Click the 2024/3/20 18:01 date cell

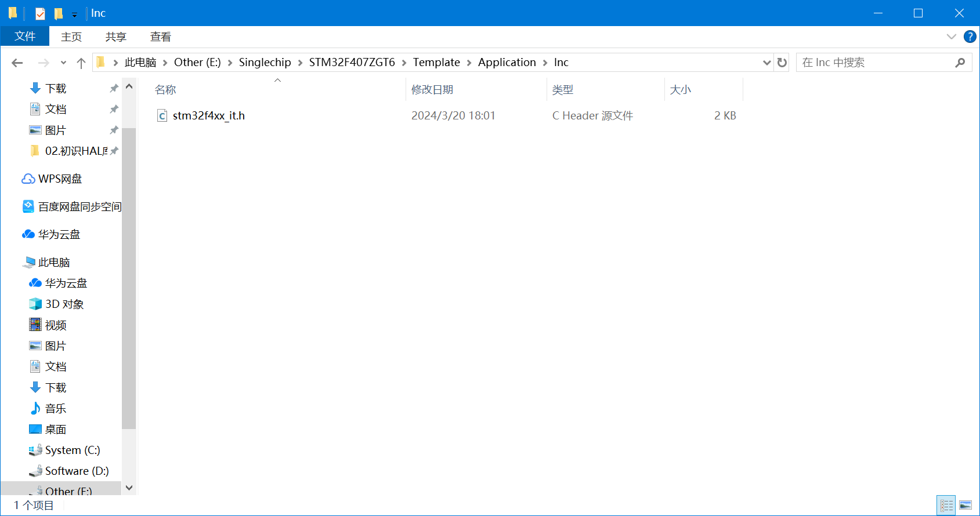click(x=453, y=115)
